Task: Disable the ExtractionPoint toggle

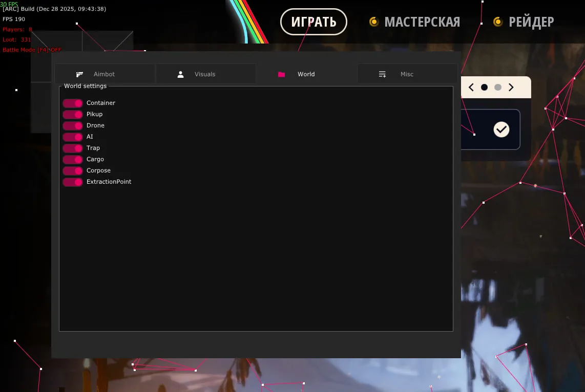Action: [x=72, y=182]
